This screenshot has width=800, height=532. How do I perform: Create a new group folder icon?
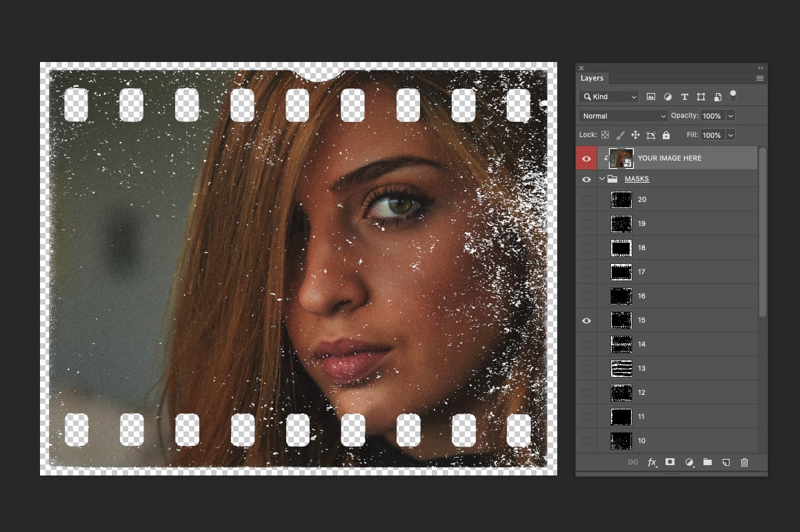coord(707,462)
